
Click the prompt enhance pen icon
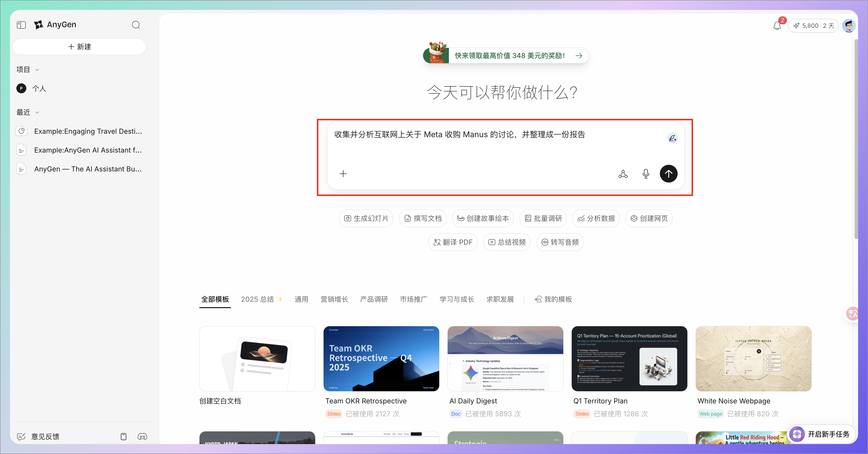[x=672, y=138]
